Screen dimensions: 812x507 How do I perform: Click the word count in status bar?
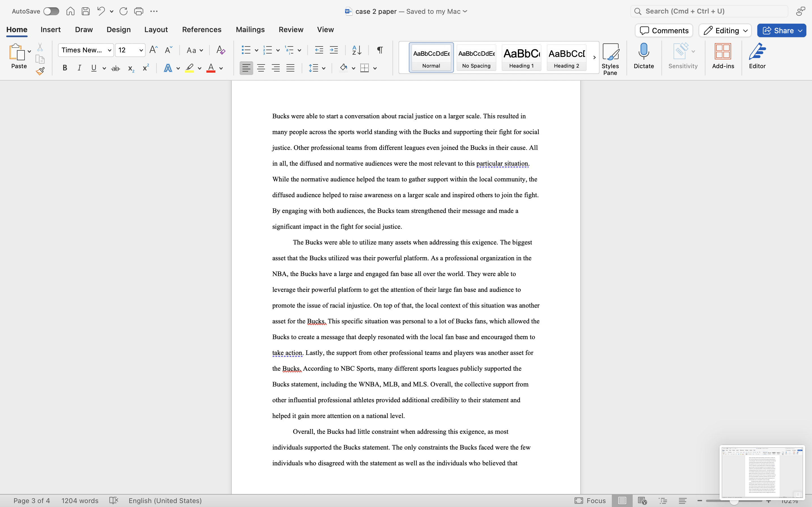pyautogui.click(x=80, y=500)
